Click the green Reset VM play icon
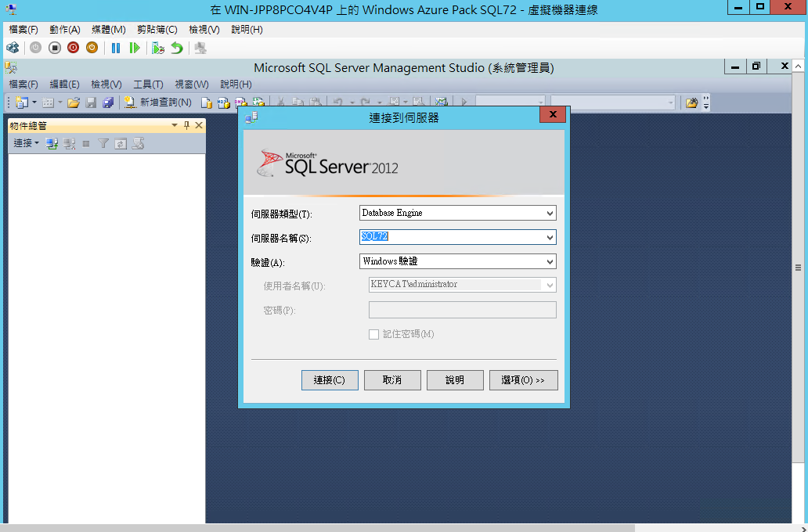Image resolution: width=808 pixels, height=532 pixels. [135, 48]
